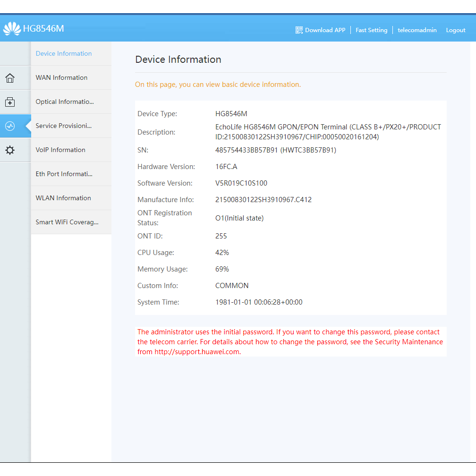Screen dimensions: 476x476
Task: Show Eth Port Information page
Action: 64,174
